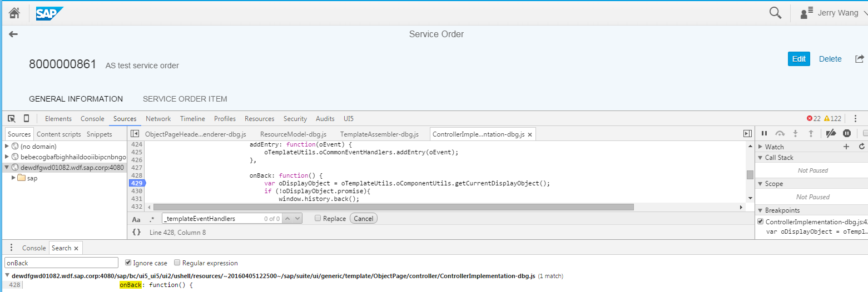
Task: Hide the debugger sidebar pane
Action: (747, 134)
